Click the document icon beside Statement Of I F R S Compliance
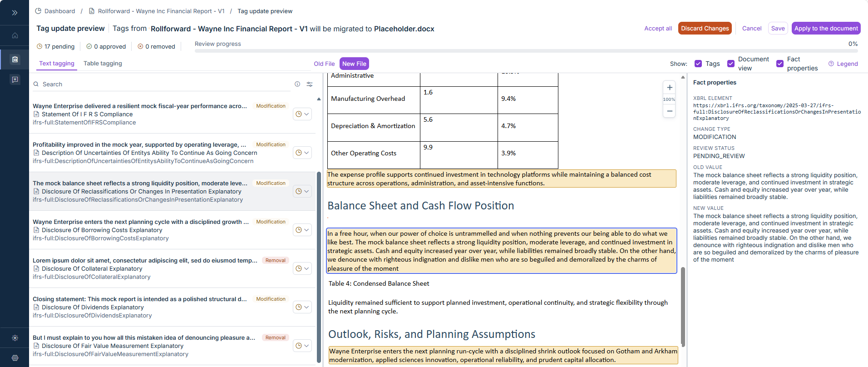This screenshot has width=868, height=367. coord(36,114)
